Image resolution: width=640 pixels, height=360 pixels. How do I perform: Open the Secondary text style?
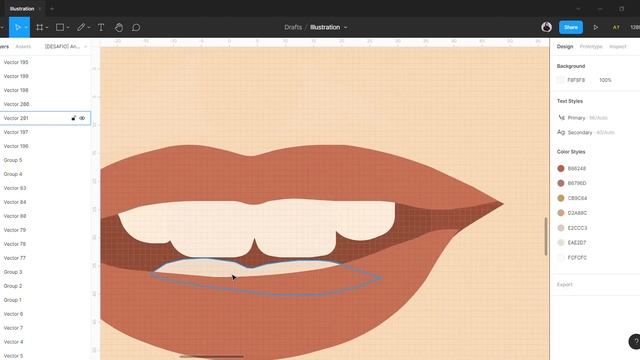tap(586, 132)
